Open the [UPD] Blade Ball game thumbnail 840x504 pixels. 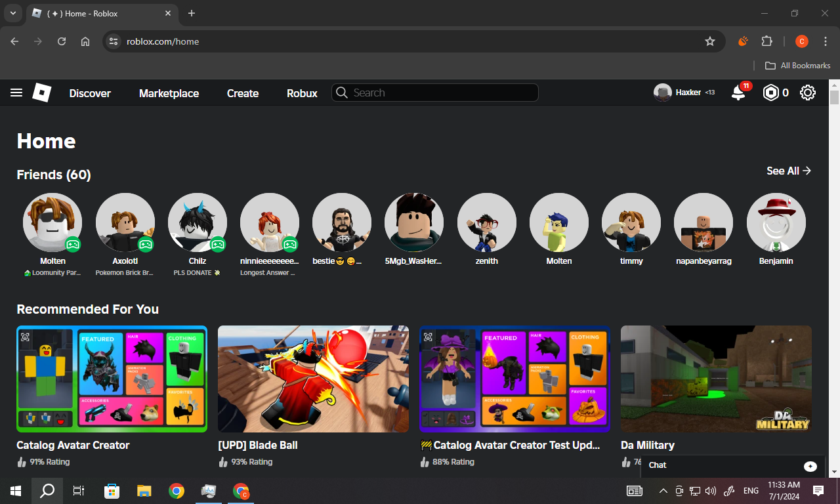point(313,379)
